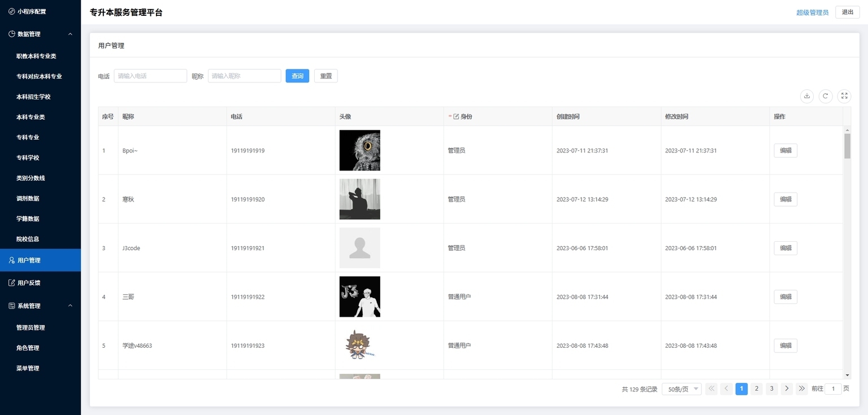Click the 查询 search button
The height and width of the screenshot is (415, 868).
(297, 76)
